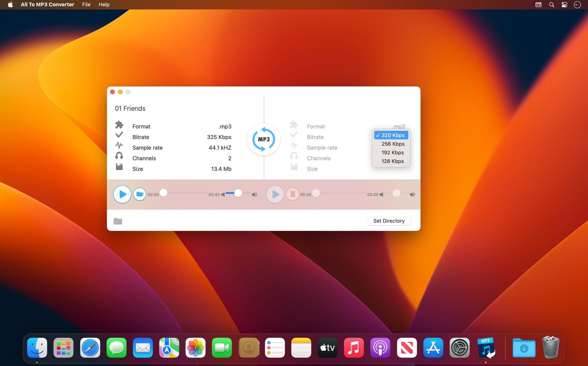
Task: Adjust the source volume slider
Action: pos(238,193)
